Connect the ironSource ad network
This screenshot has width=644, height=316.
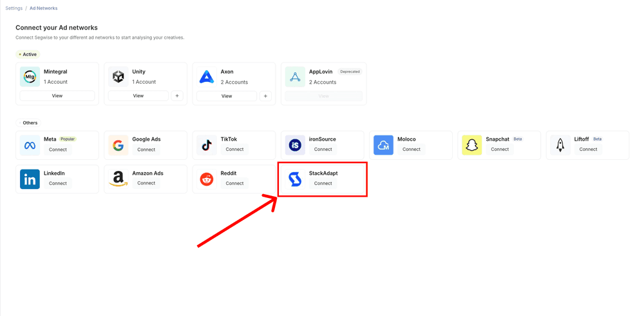click(323, 150)
